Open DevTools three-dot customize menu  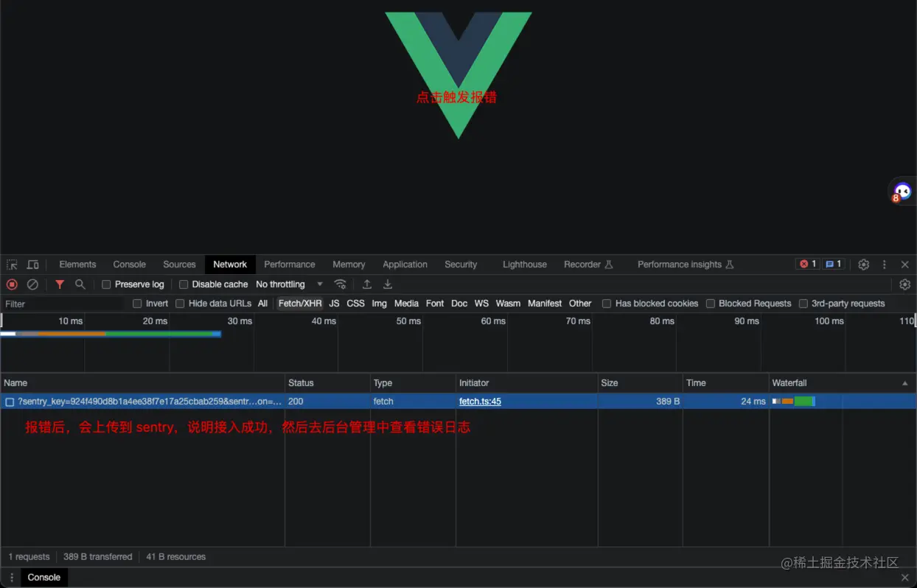(x=885, y=265)
